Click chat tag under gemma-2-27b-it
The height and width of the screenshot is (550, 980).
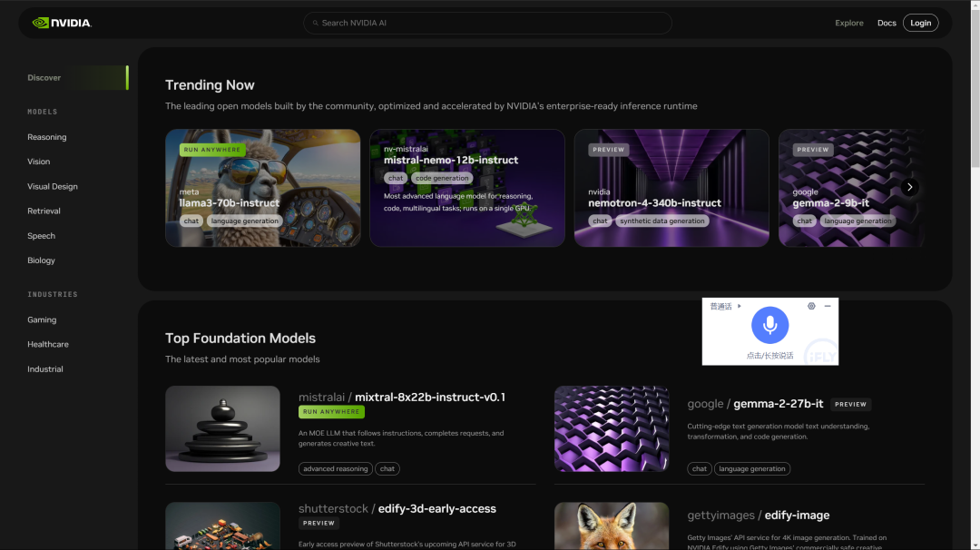coord(700,468)
